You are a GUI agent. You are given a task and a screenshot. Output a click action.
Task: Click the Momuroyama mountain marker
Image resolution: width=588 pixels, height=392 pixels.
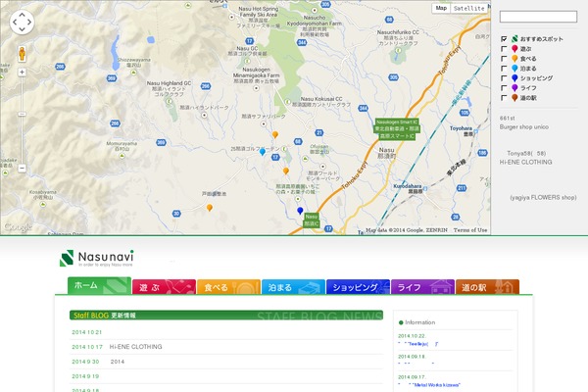click(122, 156)
